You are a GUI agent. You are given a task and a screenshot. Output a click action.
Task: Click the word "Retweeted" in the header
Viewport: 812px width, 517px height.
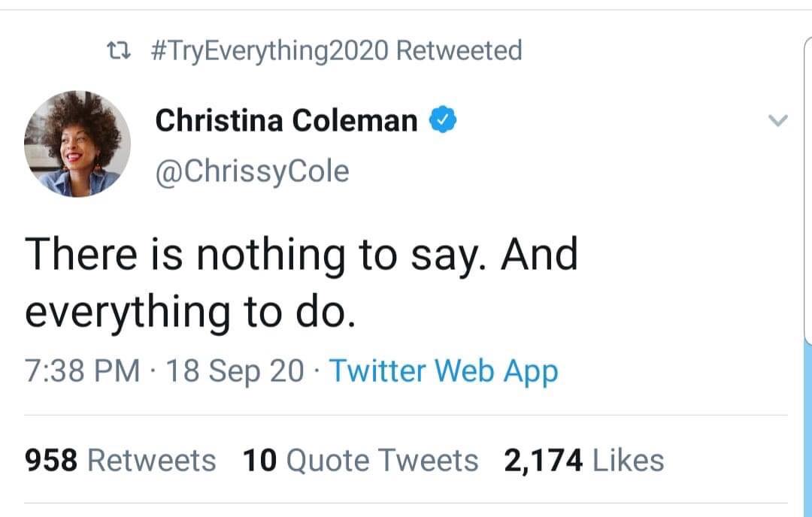pyautogui.click(x=458, y=51)
